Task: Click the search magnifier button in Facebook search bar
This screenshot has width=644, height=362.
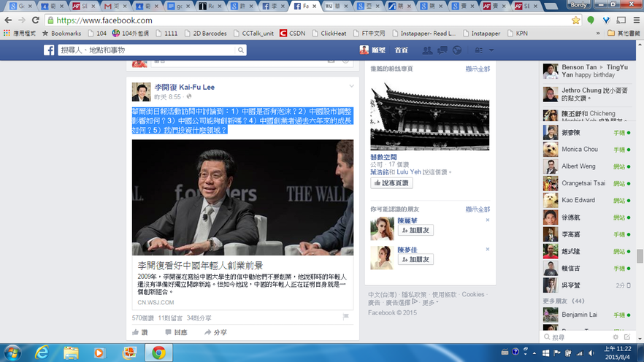Action: click(x=241, y=50)
